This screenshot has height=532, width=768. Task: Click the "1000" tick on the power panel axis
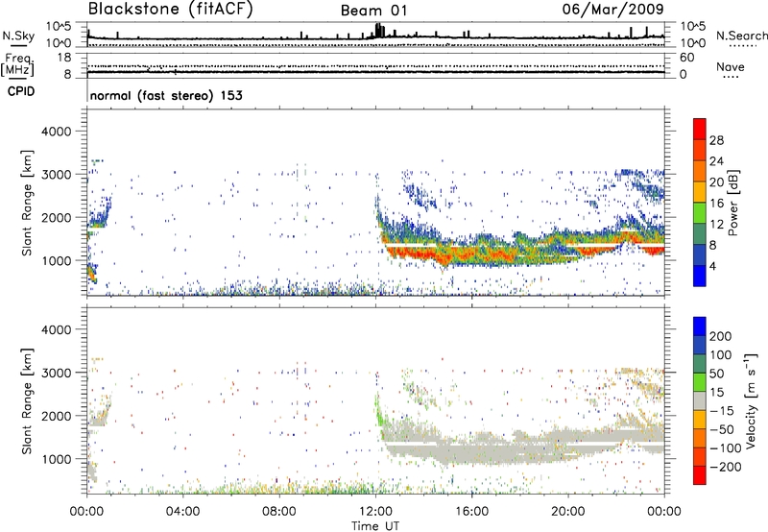click(x=57, y=260)
